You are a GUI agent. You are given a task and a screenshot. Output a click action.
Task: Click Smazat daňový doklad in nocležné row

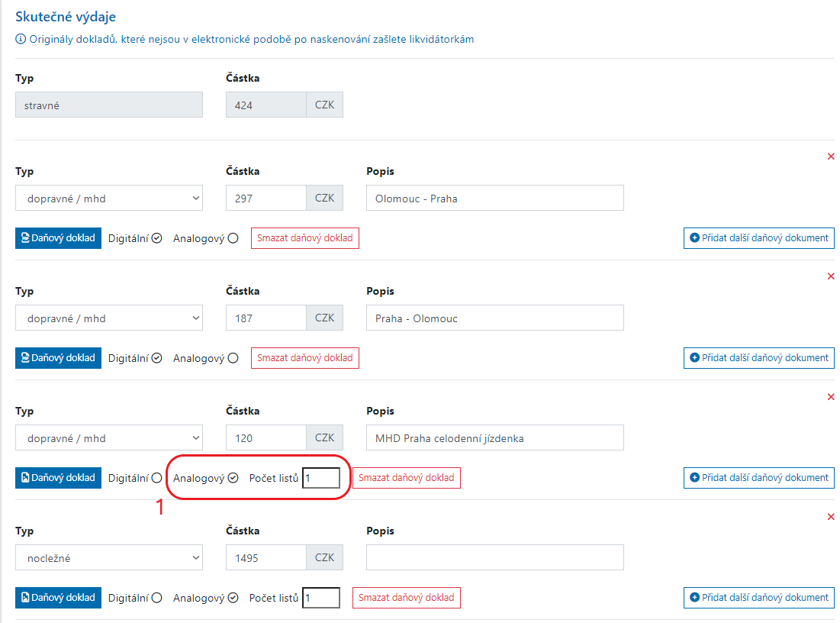coord(406,598)
